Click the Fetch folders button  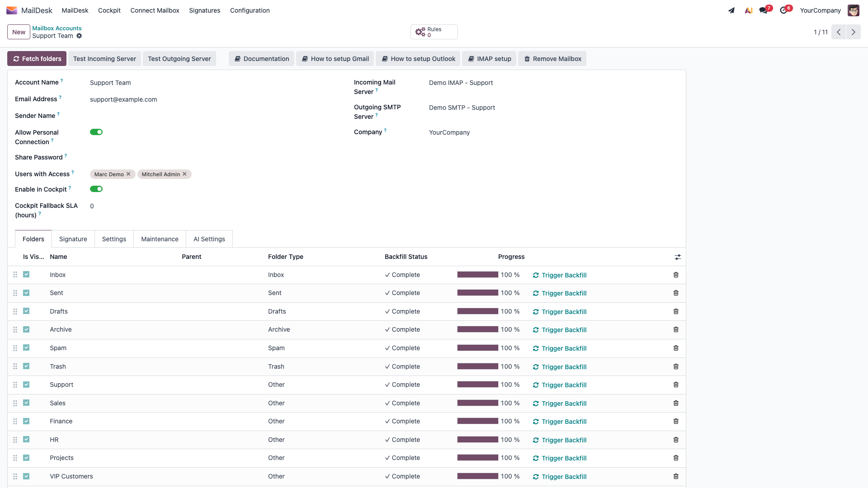tap(37, 59)
